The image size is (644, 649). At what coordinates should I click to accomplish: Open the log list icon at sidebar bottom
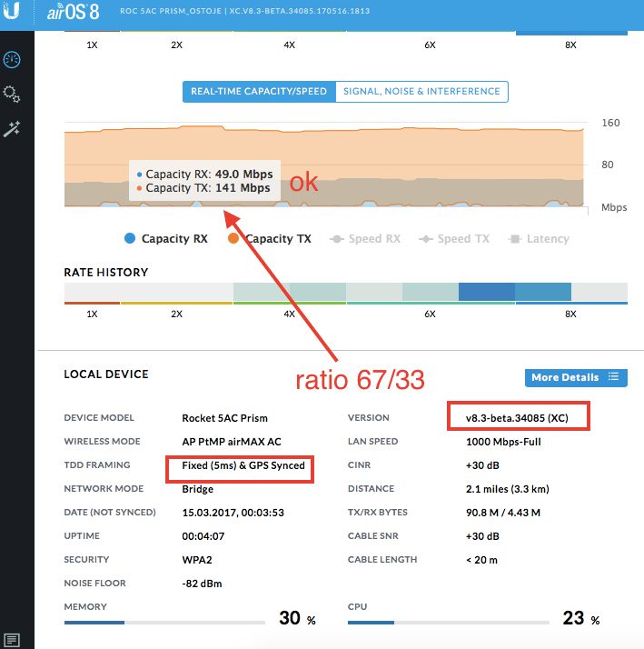(x=11, y=640)
